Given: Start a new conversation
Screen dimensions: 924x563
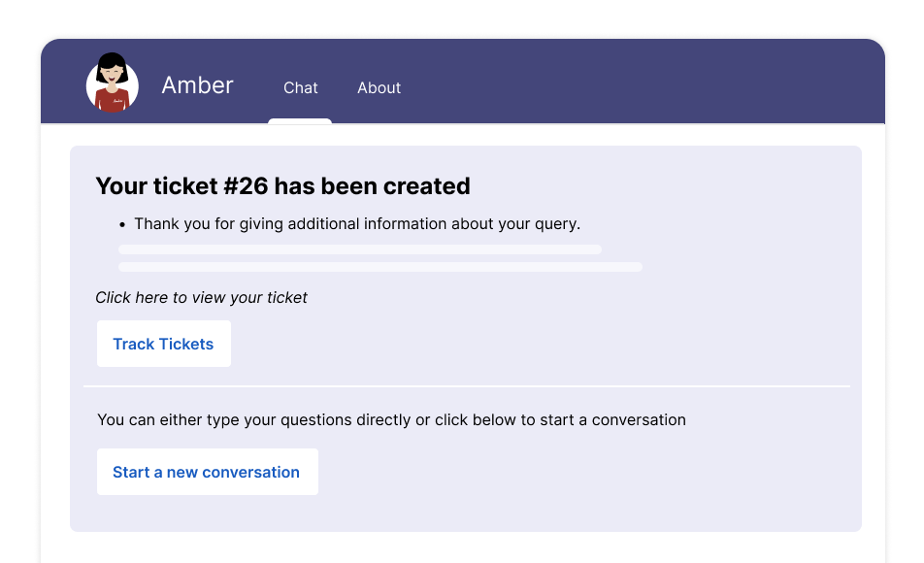Looking at the screenshot, I should coord(208,472).
